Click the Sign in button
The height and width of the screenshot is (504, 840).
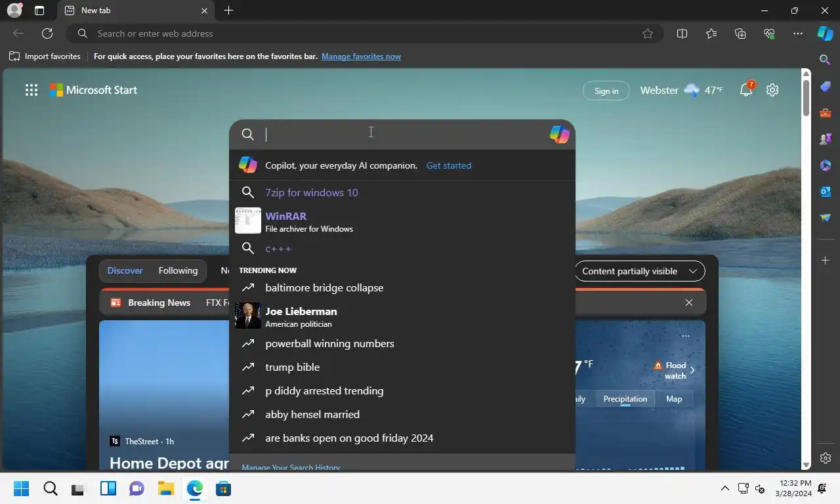[606, 91]
